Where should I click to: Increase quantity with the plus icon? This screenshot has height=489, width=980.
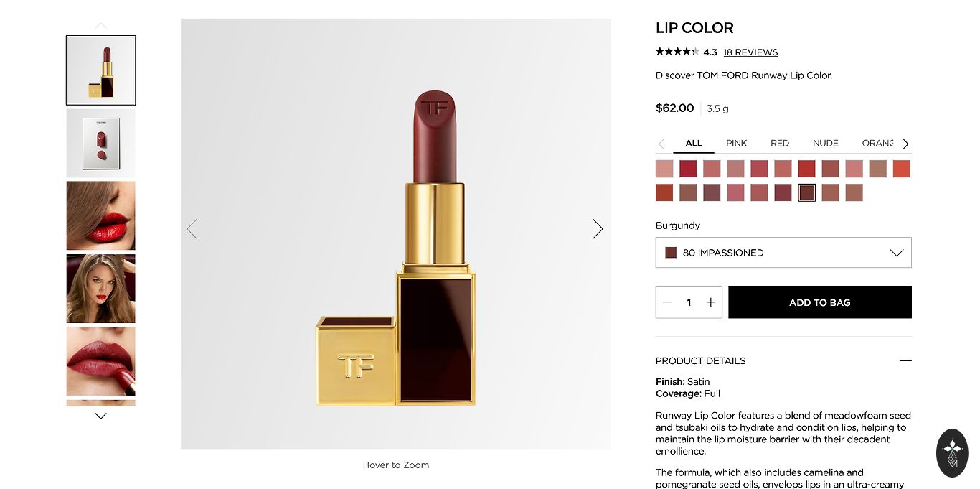[x=710, y=302]
